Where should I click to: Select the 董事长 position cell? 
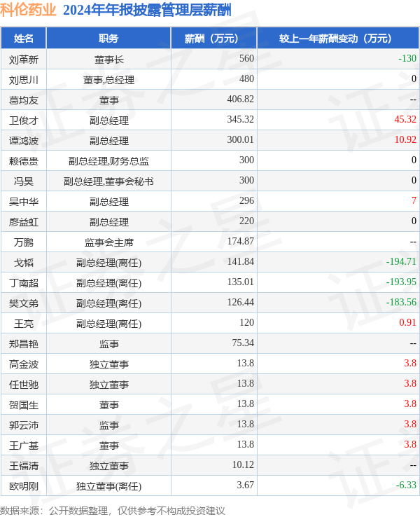point(108,60)
